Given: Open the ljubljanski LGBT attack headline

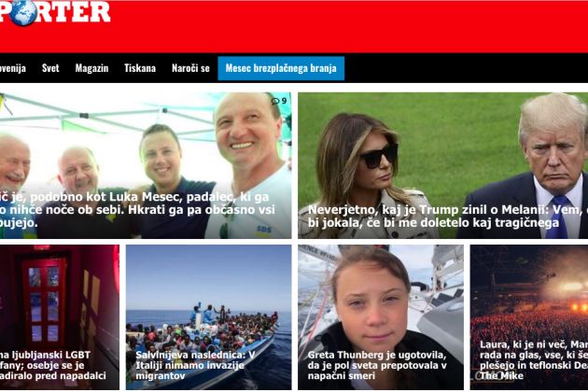Looking at the screenshot, I should coord(53,365).
